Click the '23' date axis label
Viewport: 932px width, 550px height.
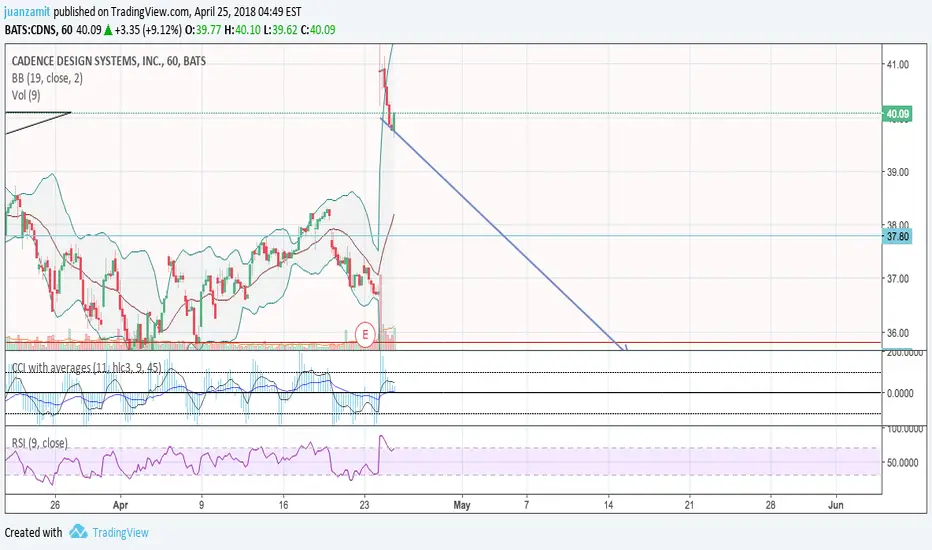[x=364, y=505]
